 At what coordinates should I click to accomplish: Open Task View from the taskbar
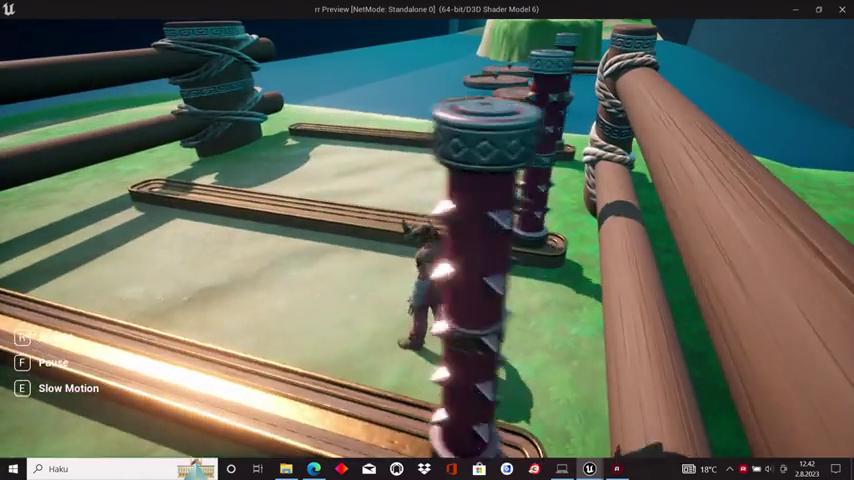[258, 469]
